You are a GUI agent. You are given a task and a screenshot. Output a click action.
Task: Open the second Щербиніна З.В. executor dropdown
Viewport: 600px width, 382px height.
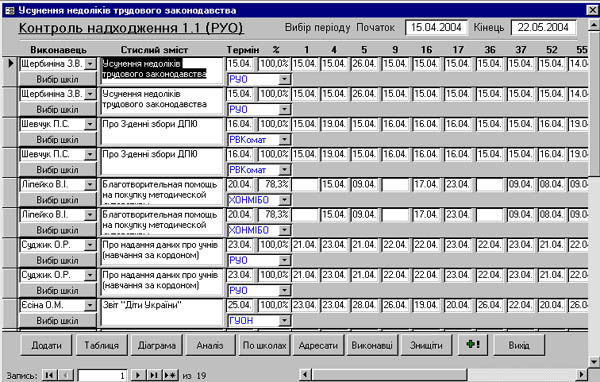coord(90,94)
